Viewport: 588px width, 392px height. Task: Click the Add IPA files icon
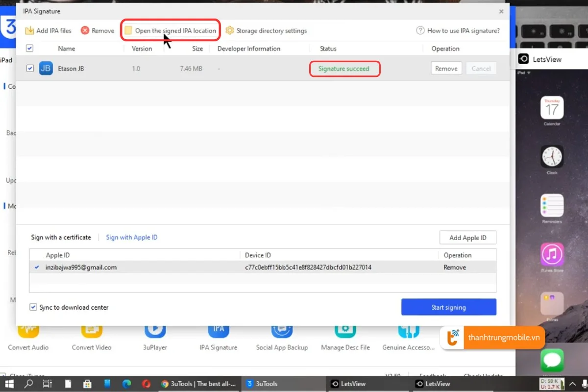click(x=29, y=30)
